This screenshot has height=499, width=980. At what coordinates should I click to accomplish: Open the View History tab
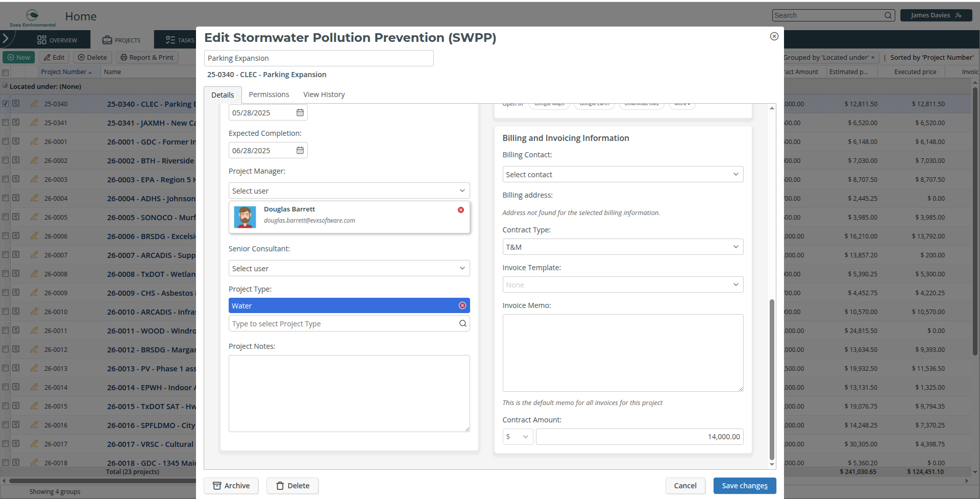click(x=324, y=94)
